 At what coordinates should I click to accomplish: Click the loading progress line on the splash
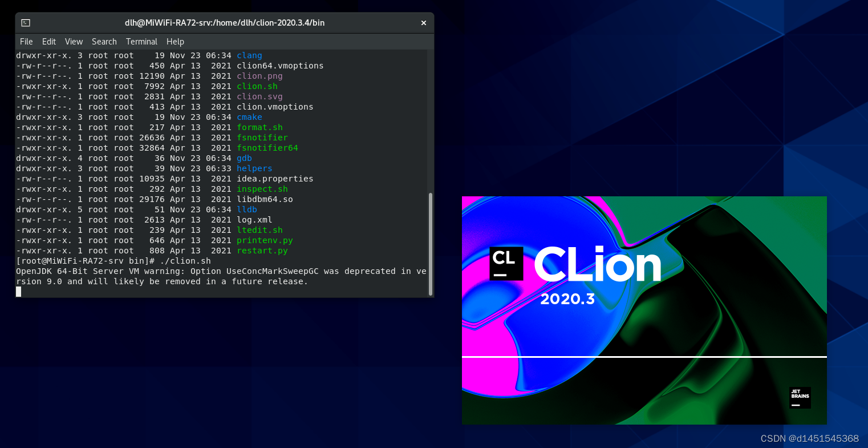[644, 356]
